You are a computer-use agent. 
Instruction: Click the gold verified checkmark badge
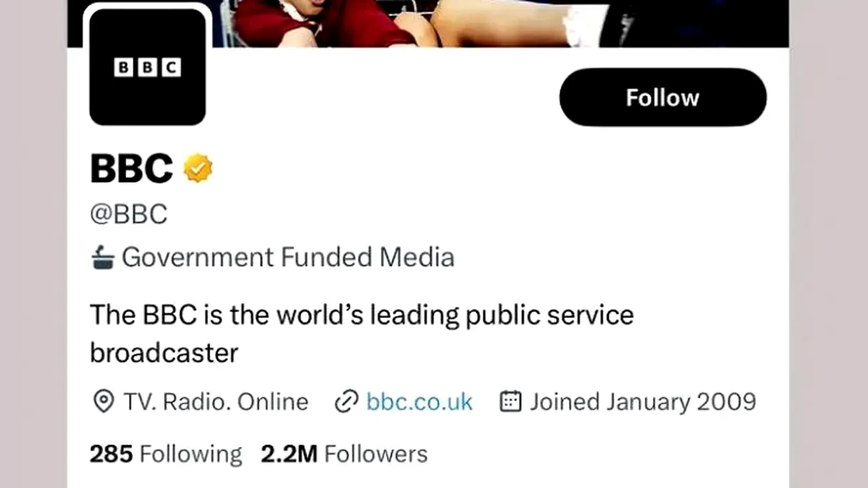tap(197, 168)
